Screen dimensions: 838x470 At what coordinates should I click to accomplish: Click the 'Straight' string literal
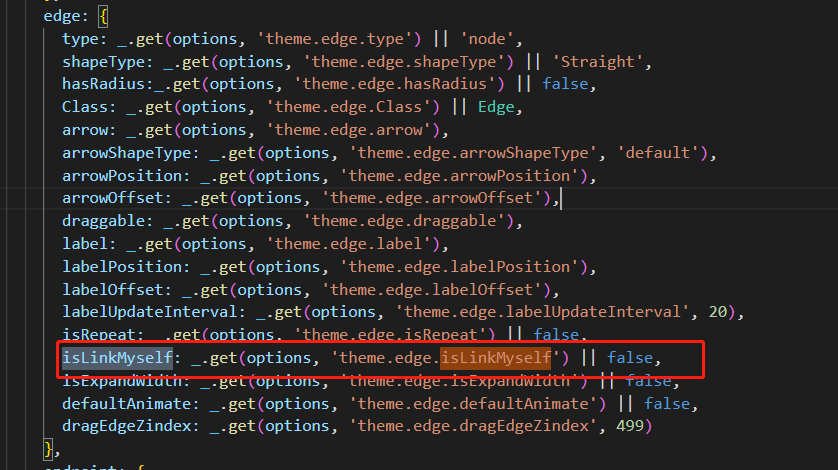point(598,62)
